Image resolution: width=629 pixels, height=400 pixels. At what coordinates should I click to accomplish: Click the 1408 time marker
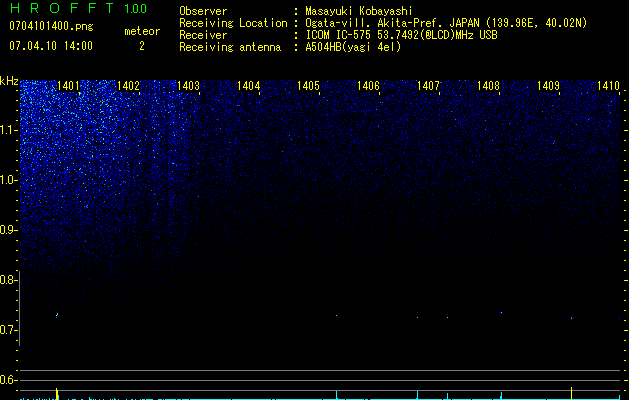pyautogui.click(x=489, y=85)
